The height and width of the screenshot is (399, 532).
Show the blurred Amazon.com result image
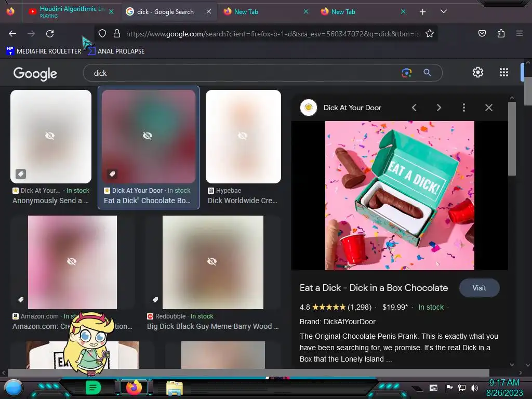tap(72, 262)
